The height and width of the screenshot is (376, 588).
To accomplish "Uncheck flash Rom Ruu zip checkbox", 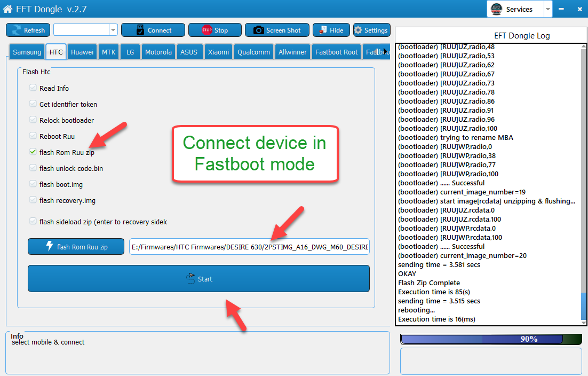I will (x=33, y=152).
